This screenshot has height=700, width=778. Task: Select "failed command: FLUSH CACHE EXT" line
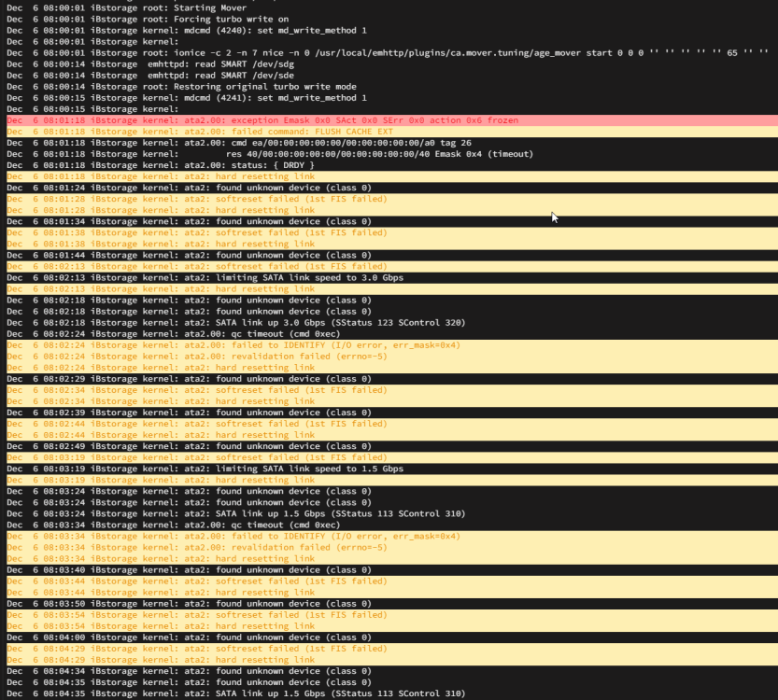tap(392, 132)
